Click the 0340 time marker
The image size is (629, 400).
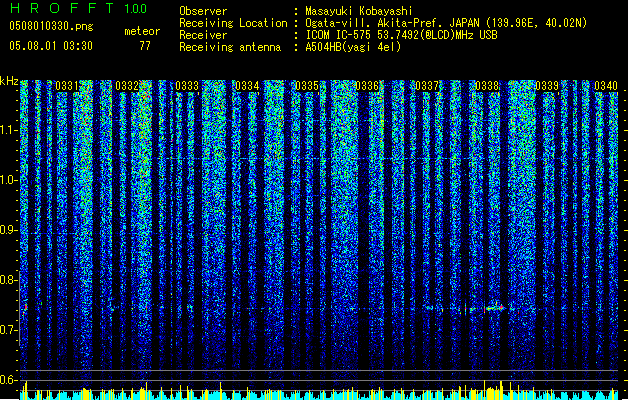click(606, 86)
